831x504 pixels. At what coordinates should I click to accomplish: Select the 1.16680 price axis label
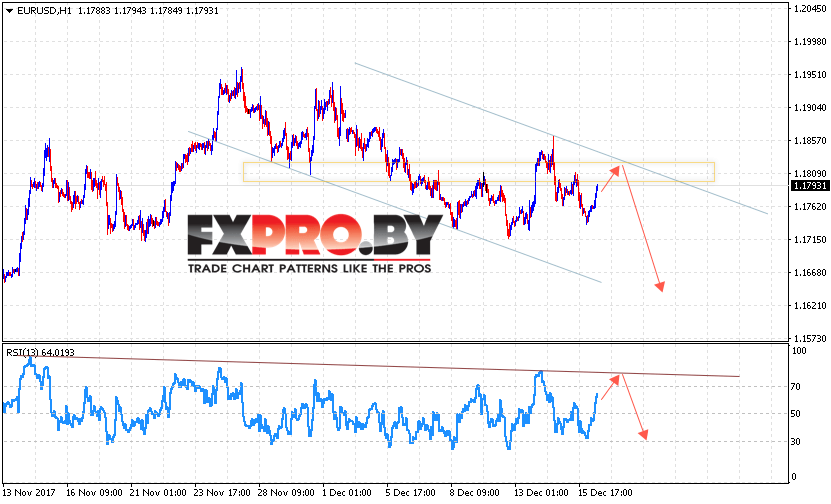(810, 273)
